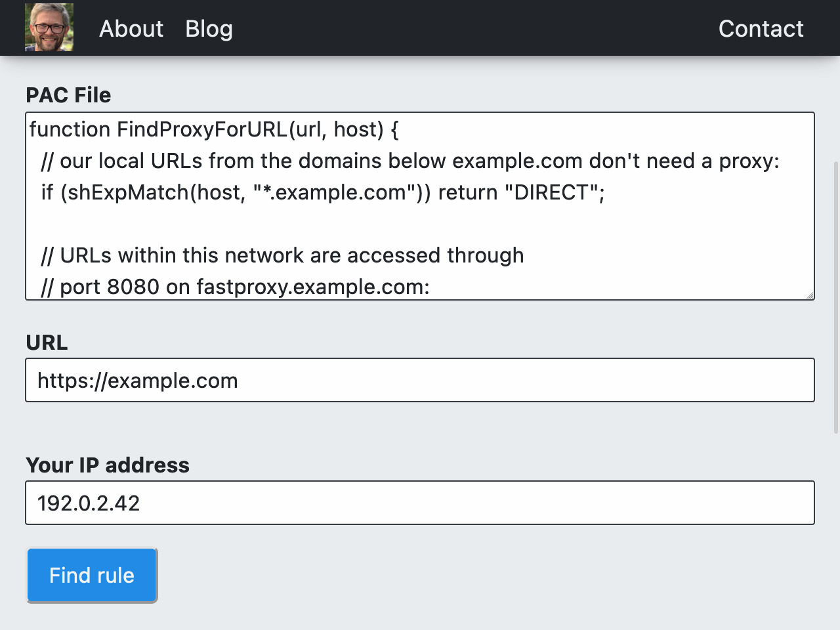Click the Your IP address heading
Viewport: 840px width, 630px height.
pyautogui.click(x=107, y=465)
